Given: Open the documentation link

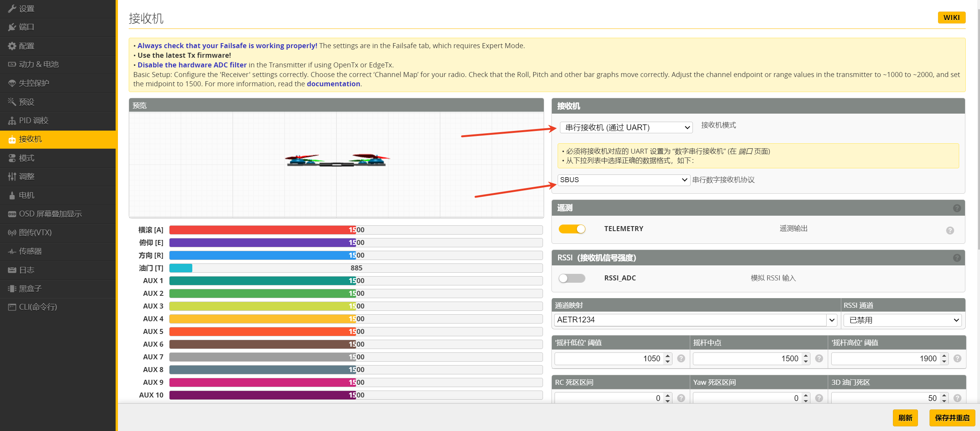Looking at the screenshot, I should coord(333,84).
